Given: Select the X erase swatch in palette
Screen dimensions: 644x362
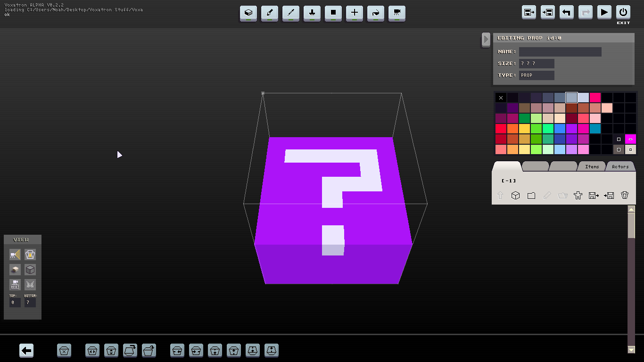Looking at the screenshot, I should click(501, 98).
